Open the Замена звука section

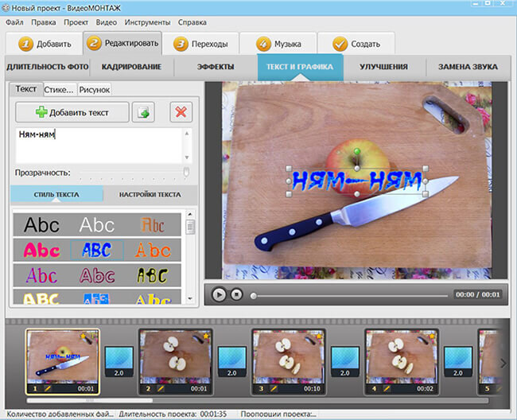click(468, 67)
